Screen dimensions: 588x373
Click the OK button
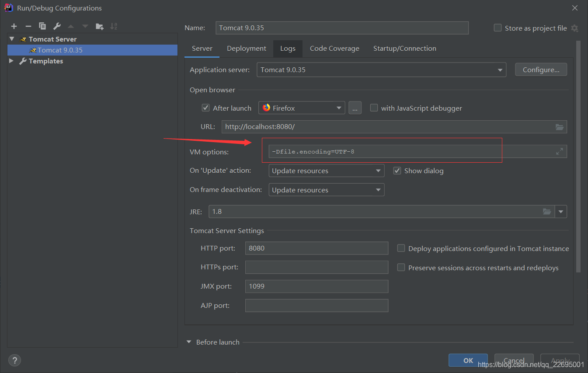[468, 360]
